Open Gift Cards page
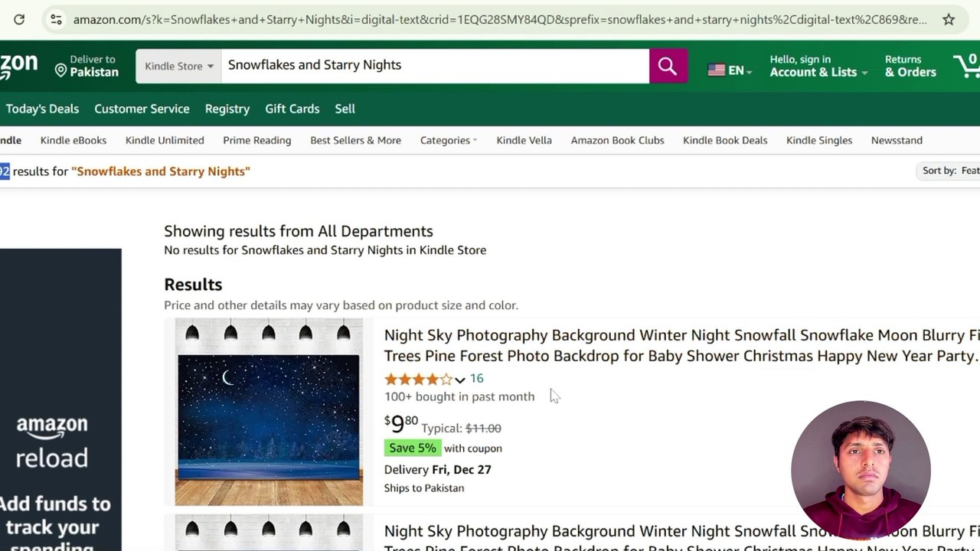This screenshot has width=980, height=551. point(292,109)
